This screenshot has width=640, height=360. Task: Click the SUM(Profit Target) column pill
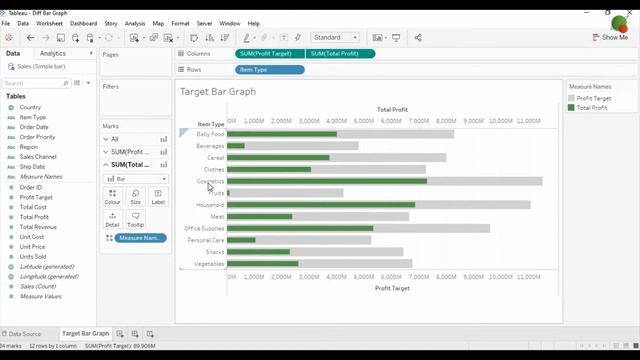tap(270, 53)
